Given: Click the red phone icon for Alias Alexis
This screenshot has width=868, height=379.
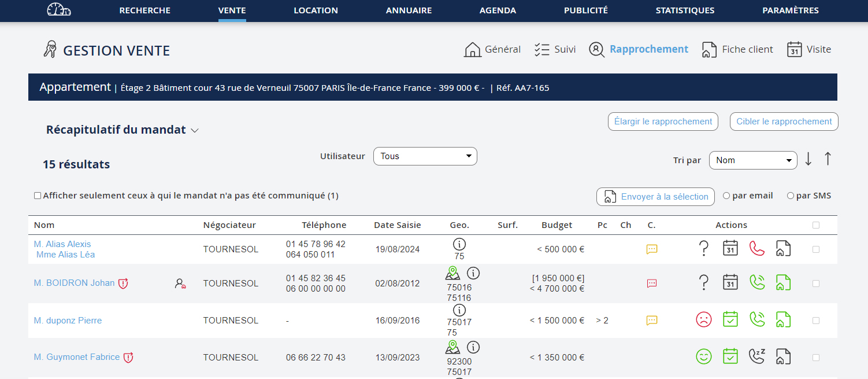Looking at the screenshot, I should click(x=756, y=249).
